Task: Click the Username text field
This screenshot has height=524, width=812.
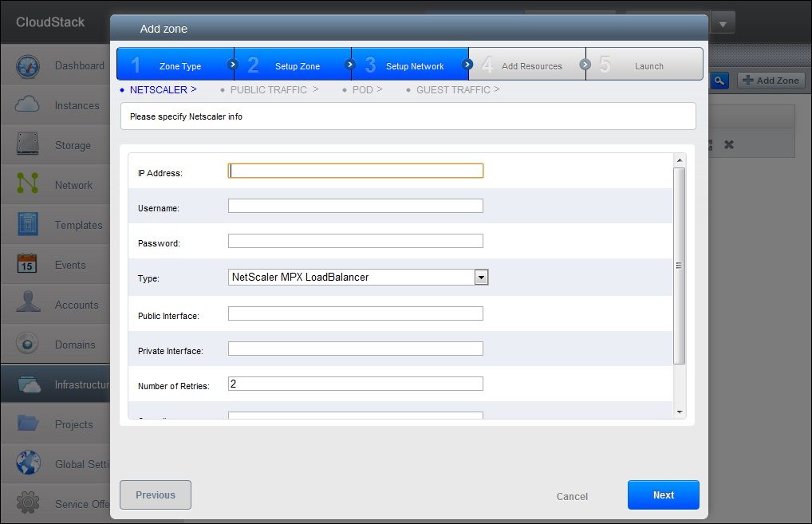Action: coord(356,207)
